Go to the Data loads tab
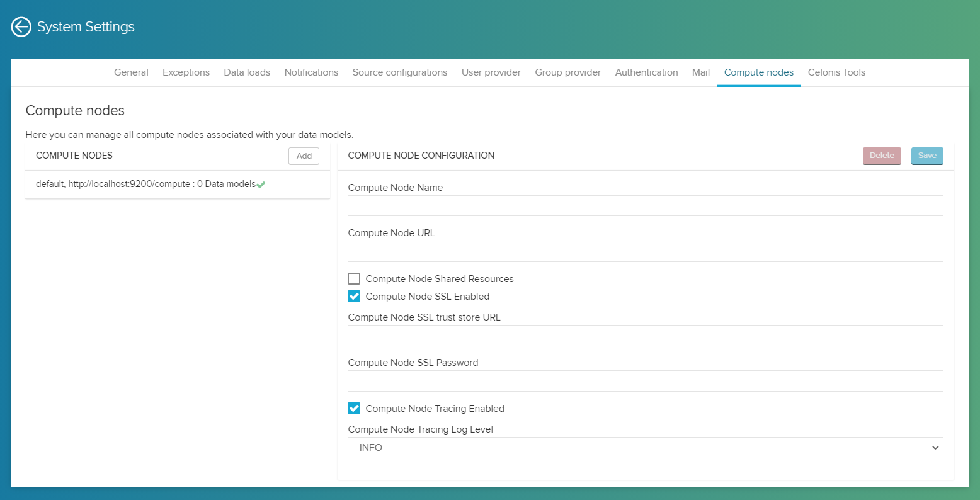This screenshot has width=980, height=500. 247,72
